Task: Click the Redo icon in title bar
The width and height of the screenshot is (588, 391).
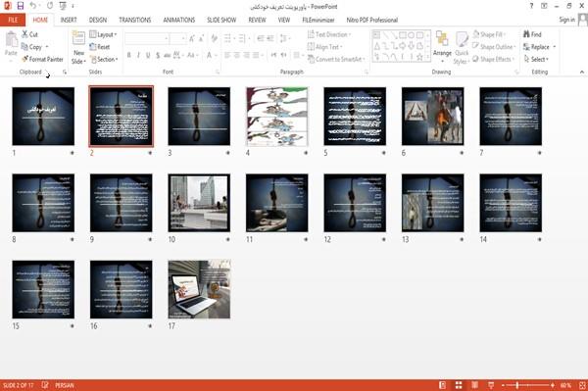Action: click(x=50, y=6)
